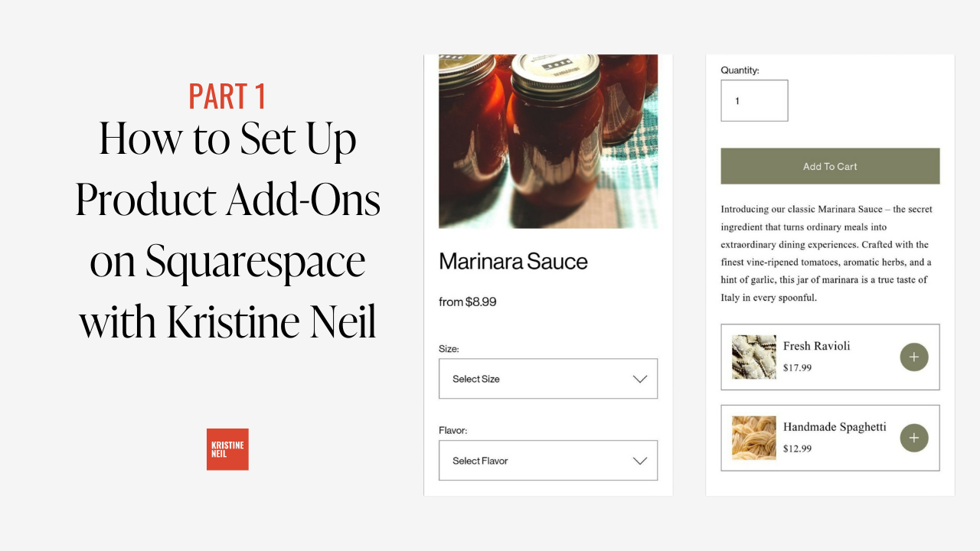Click the $12.99 spaghetti price

click(x=797, y=448)
